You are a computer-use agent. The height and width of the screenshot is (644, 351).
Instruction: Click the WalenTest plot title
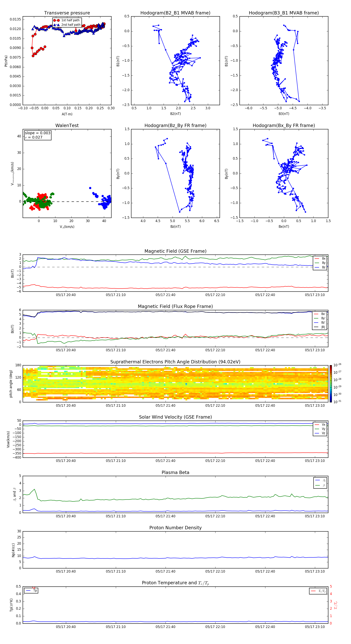point(67,125)
